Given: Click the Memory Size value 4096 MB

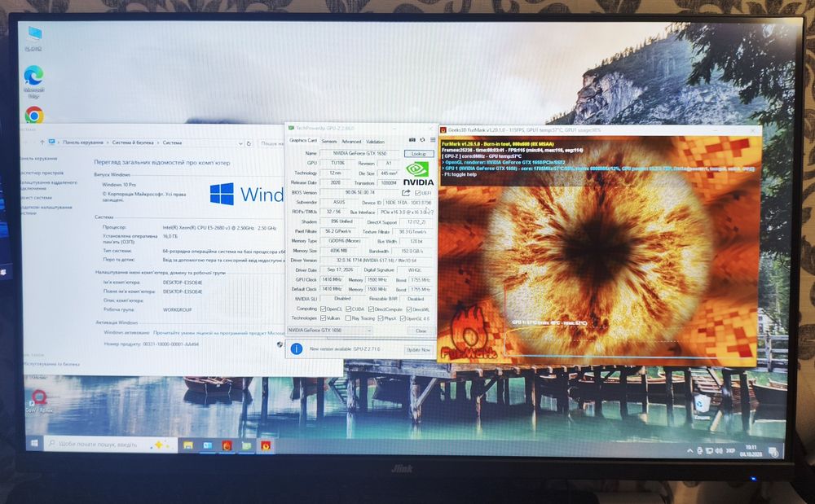Looking at the screenshot, I should pos(339,251).
